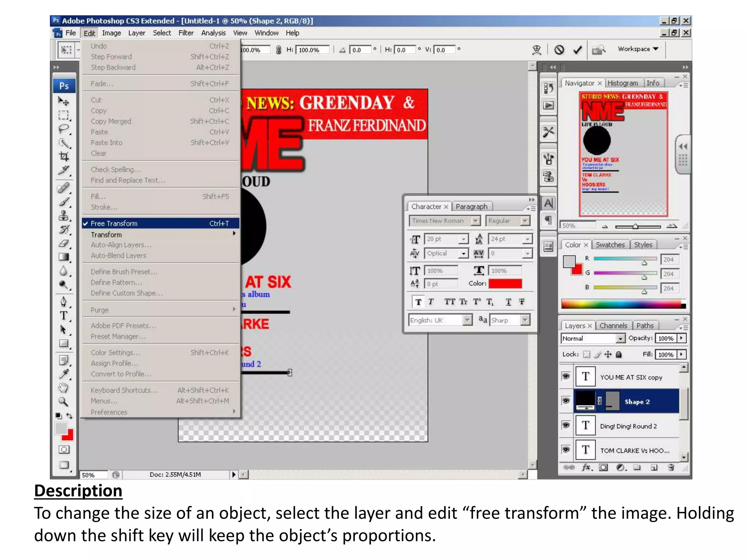Create a new layer in Layers panel
This screenshot has height=560, width=747.
(654, 467)
